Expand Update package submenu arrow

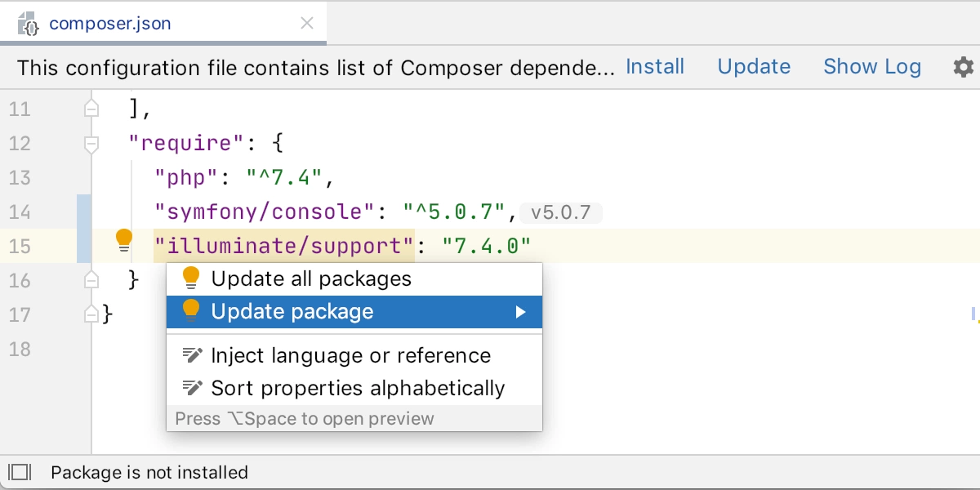tap(520, 312)
